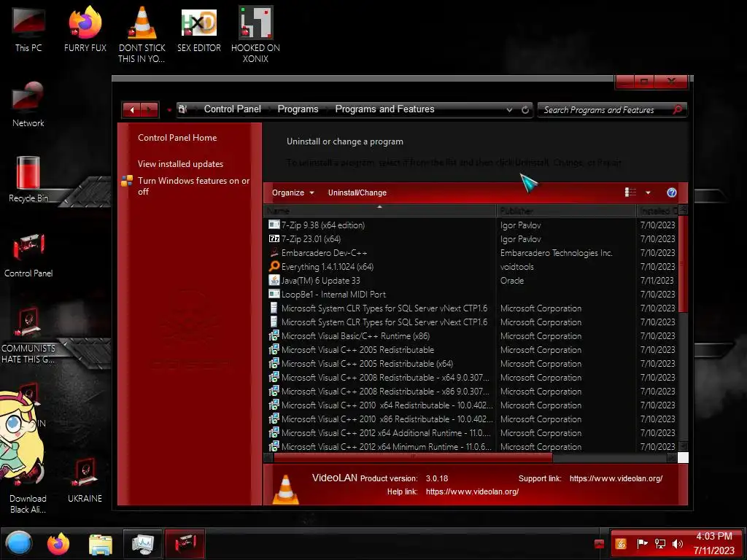The width and height of the screenshot is (747, 560).
Task: Select Microsoft Visual C++ 2005 Redistributable (x64)
Action: click(x=471, y=364)
